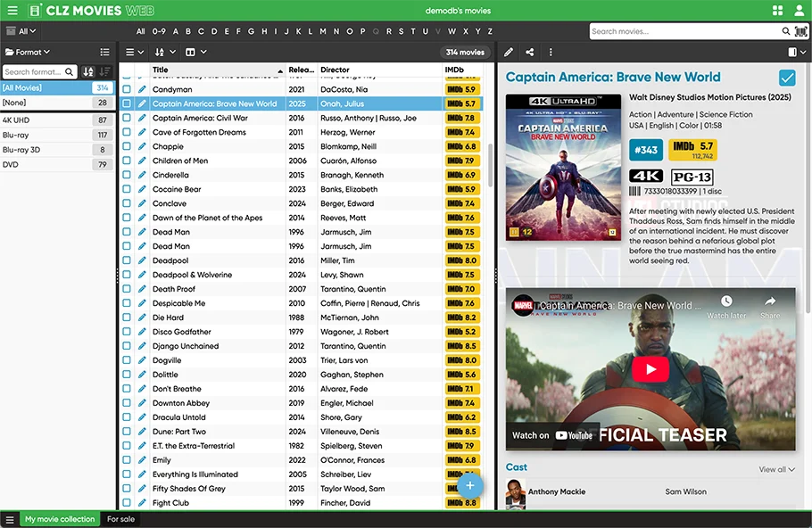
Task: Select the [None] format folder
Action: [x=57, y=103]
